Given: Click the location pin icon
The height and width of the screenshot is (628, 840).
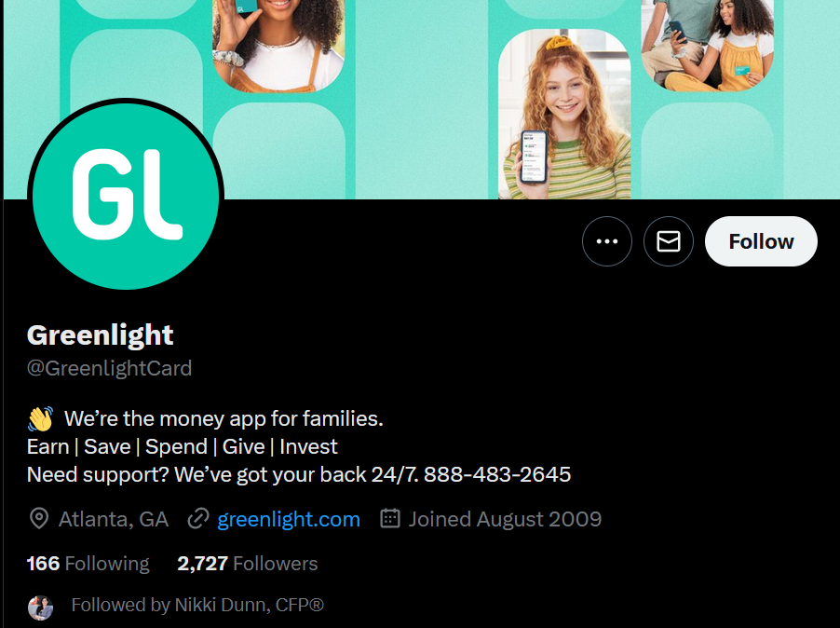Looking at the screenshot, I should tap(38, 519).
